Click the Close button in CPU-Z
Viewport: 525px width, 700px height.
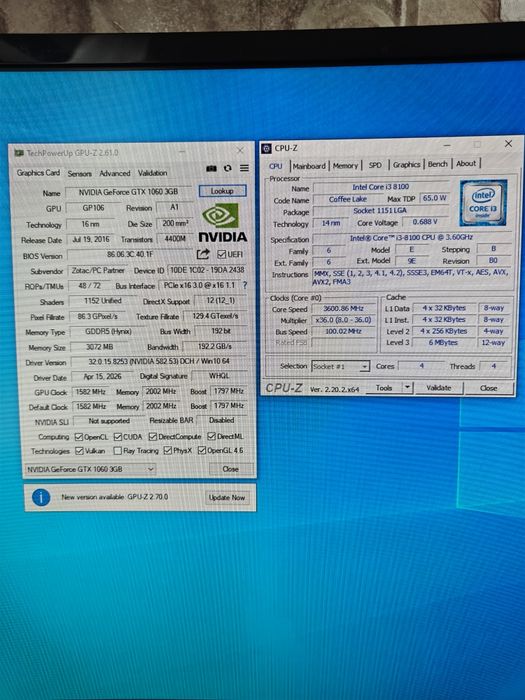[488, 388]
